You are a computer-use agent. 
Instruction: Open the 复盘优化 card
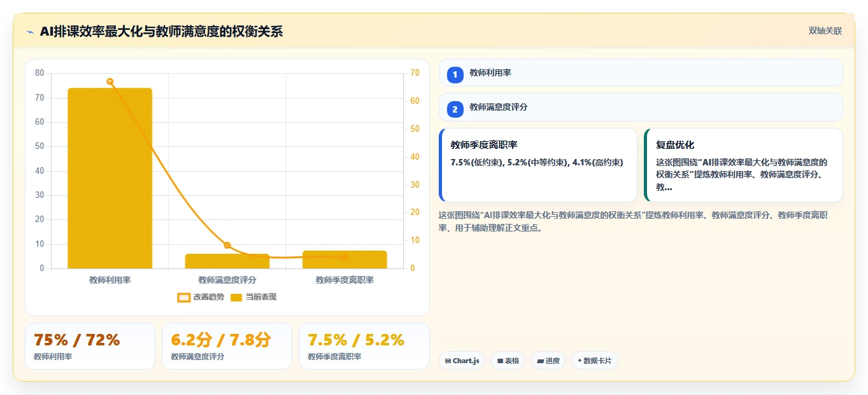pos(743,165)
